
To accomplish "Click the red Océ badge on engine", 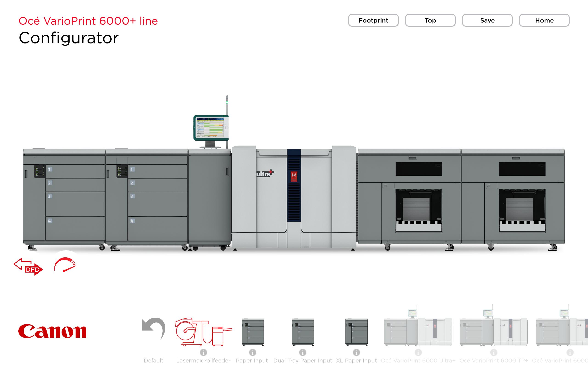I will pos(294,176).
